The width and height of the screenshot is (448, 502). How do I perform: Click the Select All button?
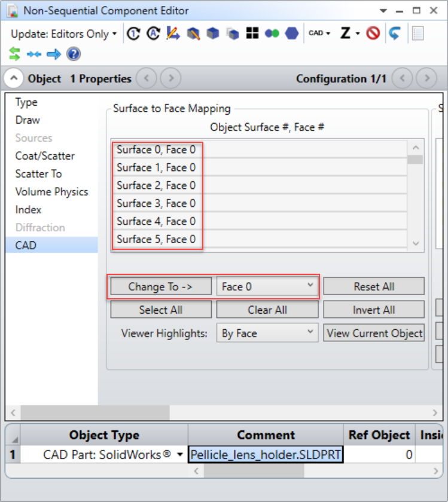pos(161,310)
